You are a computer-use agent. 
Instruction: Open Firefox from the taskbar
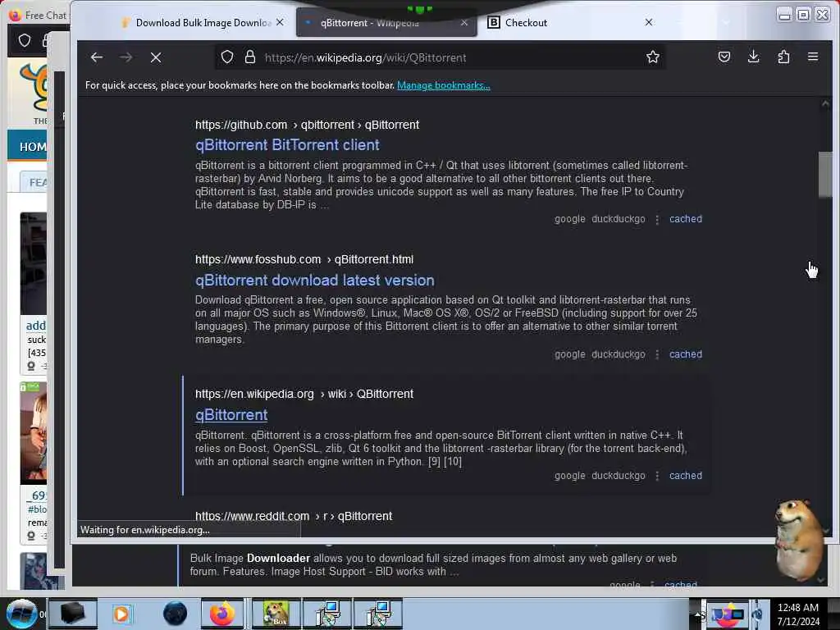pos(221,614)
